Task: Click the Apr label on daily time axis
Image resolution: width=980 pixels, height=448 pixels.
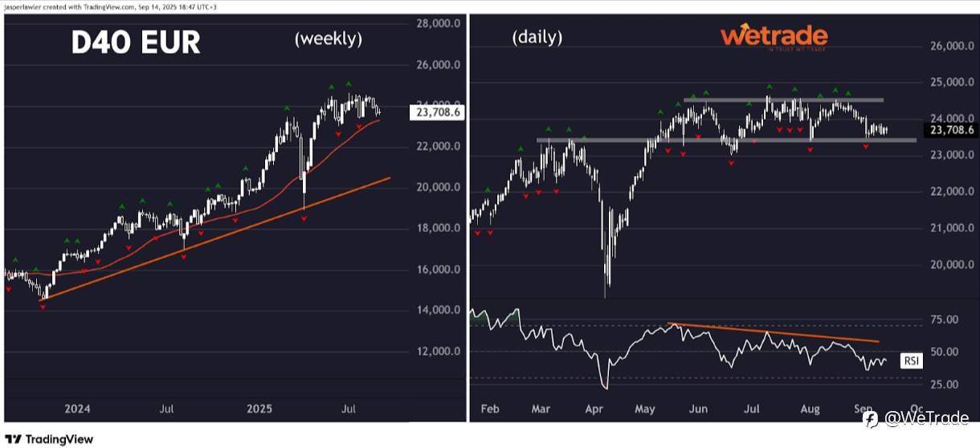Action: pos(594,409)
